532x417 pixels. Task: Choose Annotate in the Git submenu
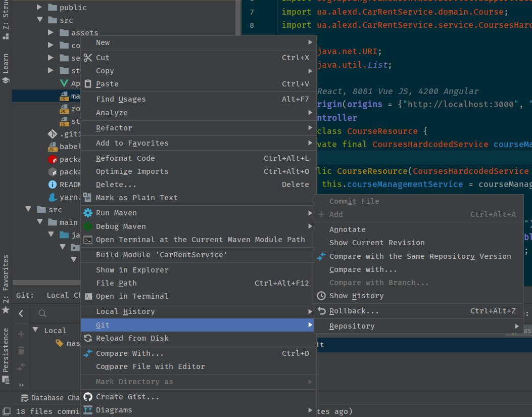[x=347, y=229]
